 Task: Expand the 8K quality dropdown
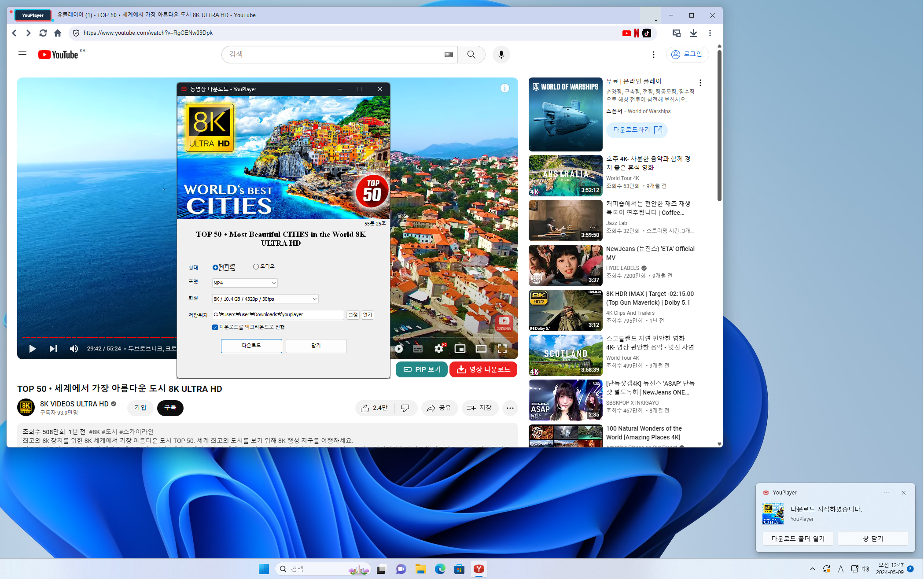[x=265, y=299]
